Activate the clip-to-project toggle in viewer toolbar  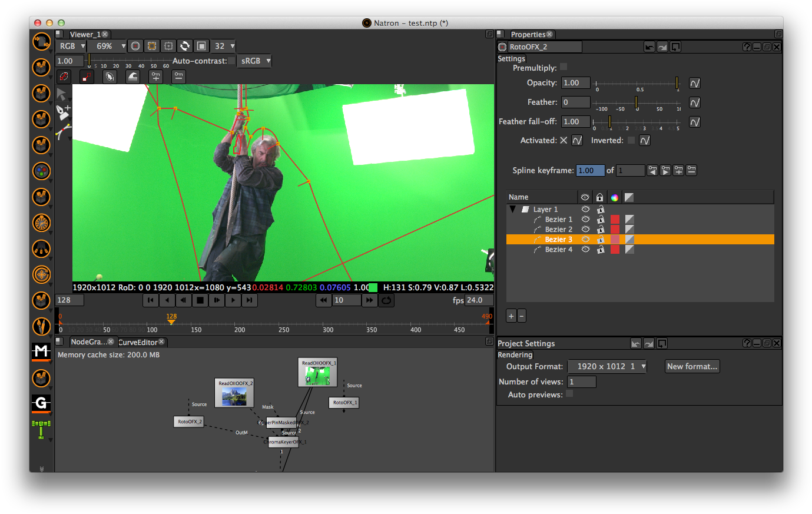click(152, 46)
